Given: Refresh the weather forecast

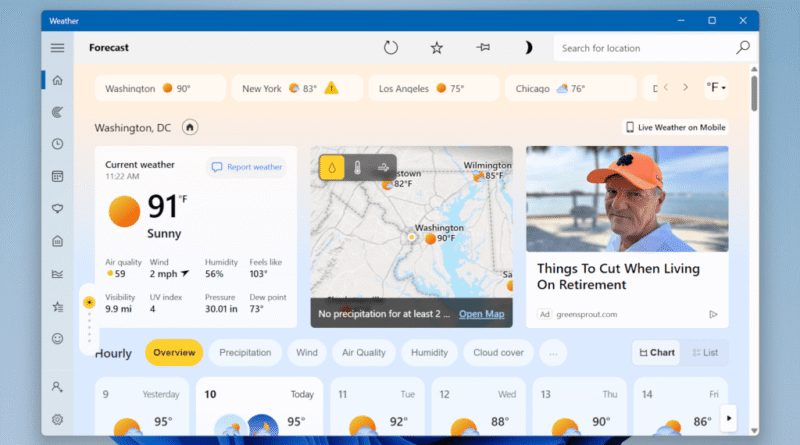Looking at the screenshot, I should tap(391, 47).
